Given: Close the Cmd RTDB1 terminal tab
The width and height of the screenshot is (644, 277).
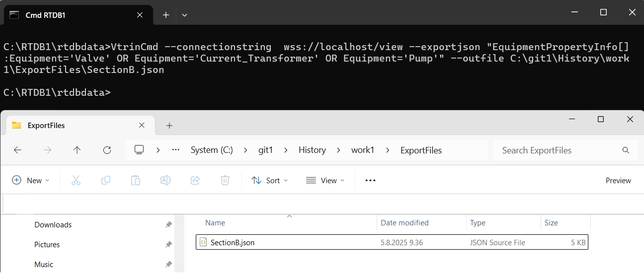Looking at the screenshot, I should (140, 15).
